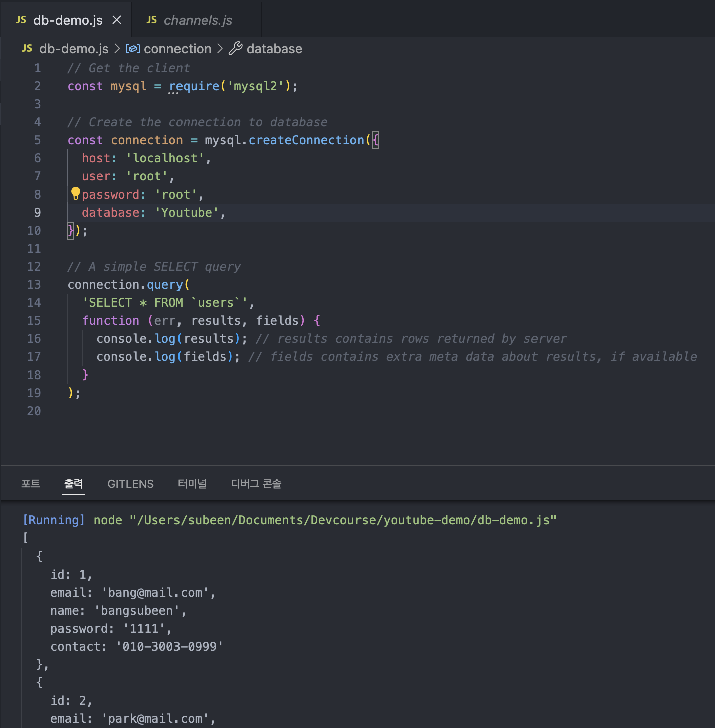Click 'id: 2,' in the output
Image resolution: width=715 pixels, height=728 pixels.
[x=71, y=700]
